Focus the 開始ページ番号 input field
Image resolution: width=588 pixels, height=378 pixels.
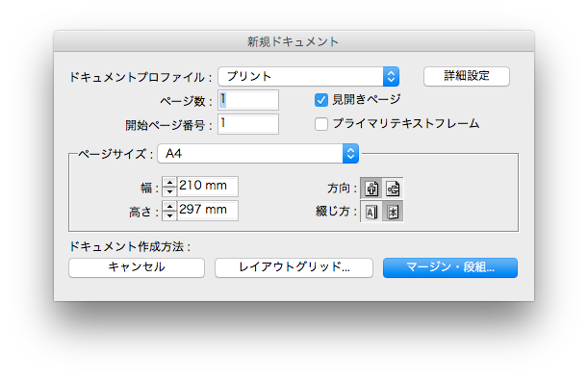[248, 124]
